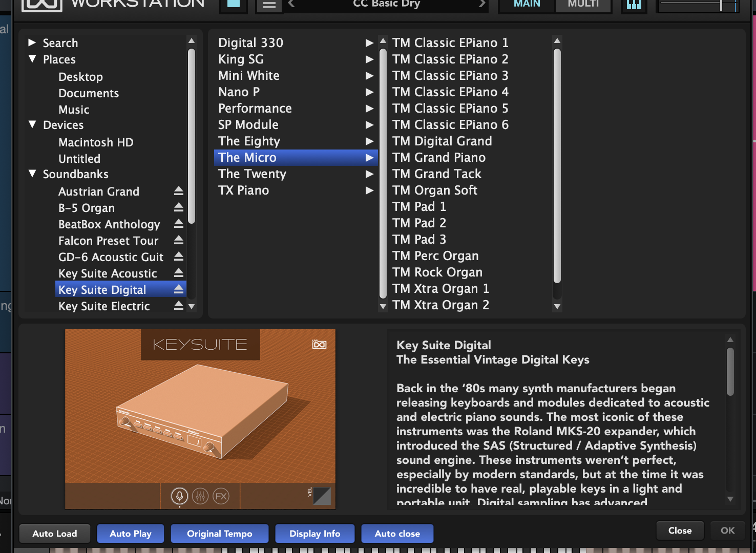Eject the Falcon Preset Tour soundbank
756x553 pixels.
tap(178, 240)
